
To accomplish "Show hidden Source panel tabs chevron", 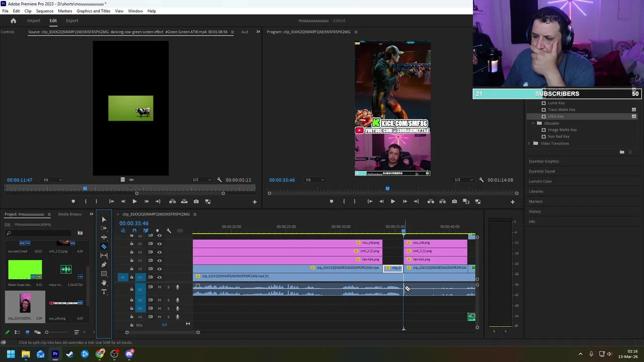I will [258, 32].
